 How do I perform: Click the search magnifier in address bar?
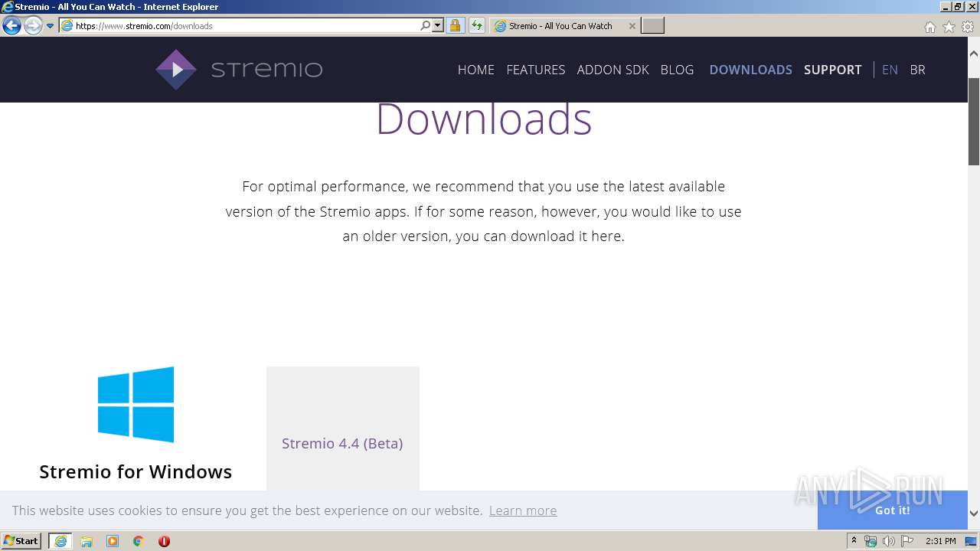coord(426,25)
